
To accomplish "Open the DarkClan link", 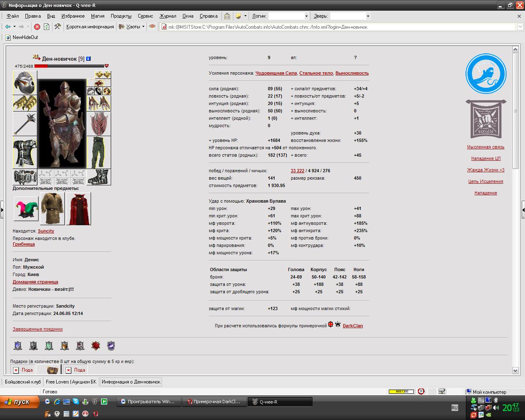I will click(x=353, y=326).
